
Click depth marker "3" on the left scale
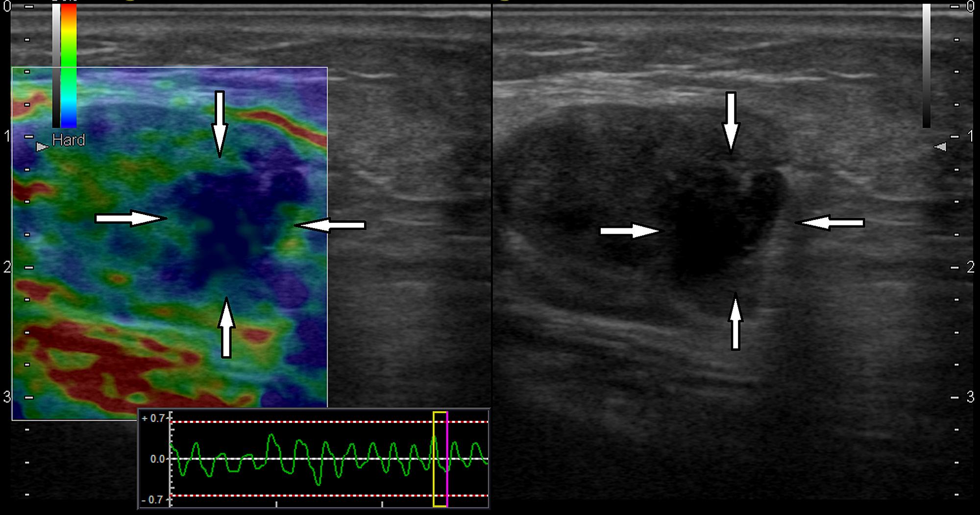[7, 397]
